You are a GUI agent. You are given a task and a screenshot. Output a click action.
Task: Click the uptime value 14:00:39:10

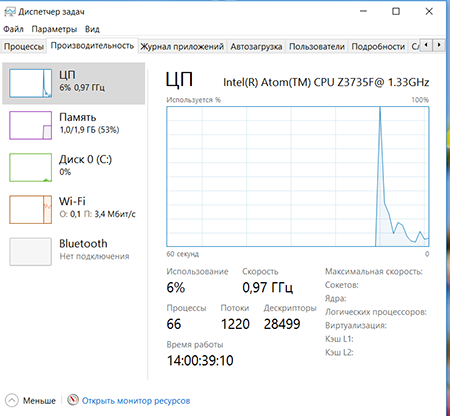pos(200,361)
